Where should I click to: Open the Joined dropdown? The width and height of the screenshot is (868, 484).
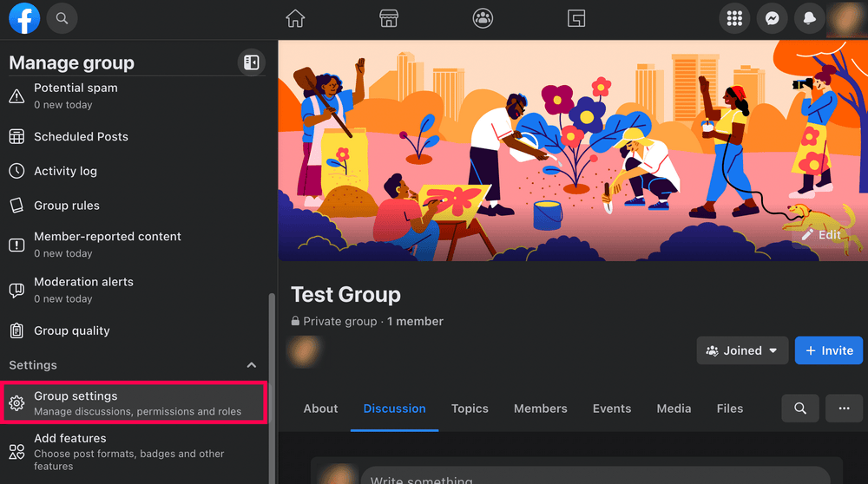742,350
